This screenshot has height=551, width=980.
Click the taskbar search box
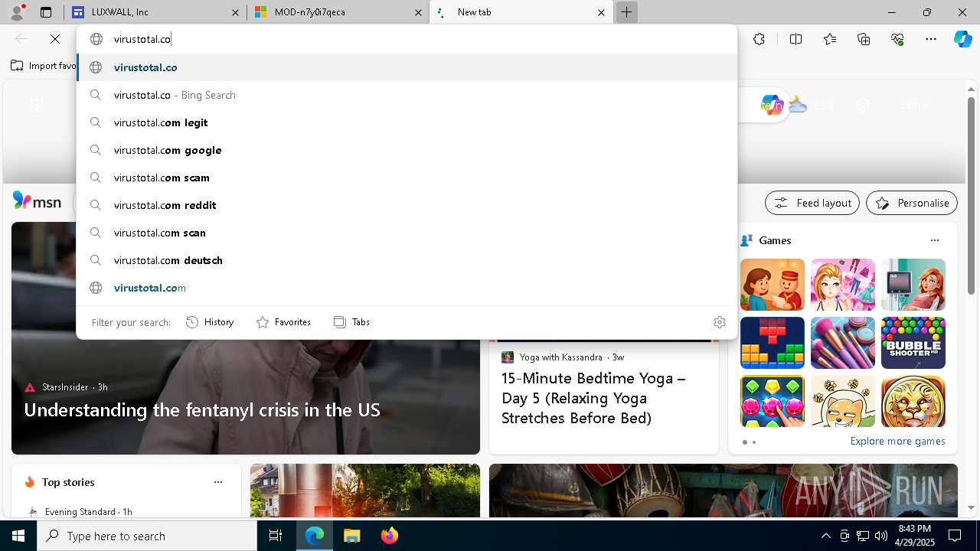coord(147,536)
